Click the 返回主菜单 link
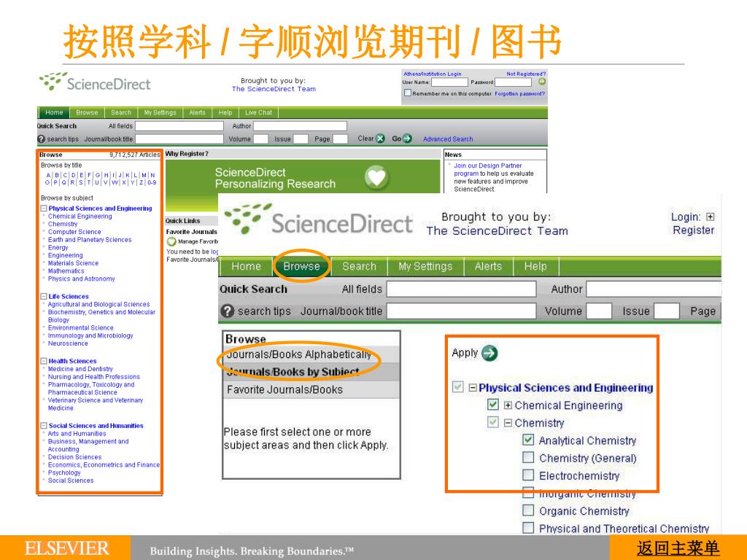 pyautogui.click(x=678, y=548)
